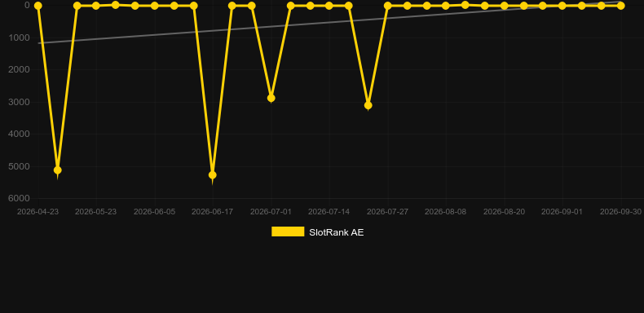This screenshot has height=313, width=644.
Task: Click the 3000 y-axis tick label
Action: (19, 102)
